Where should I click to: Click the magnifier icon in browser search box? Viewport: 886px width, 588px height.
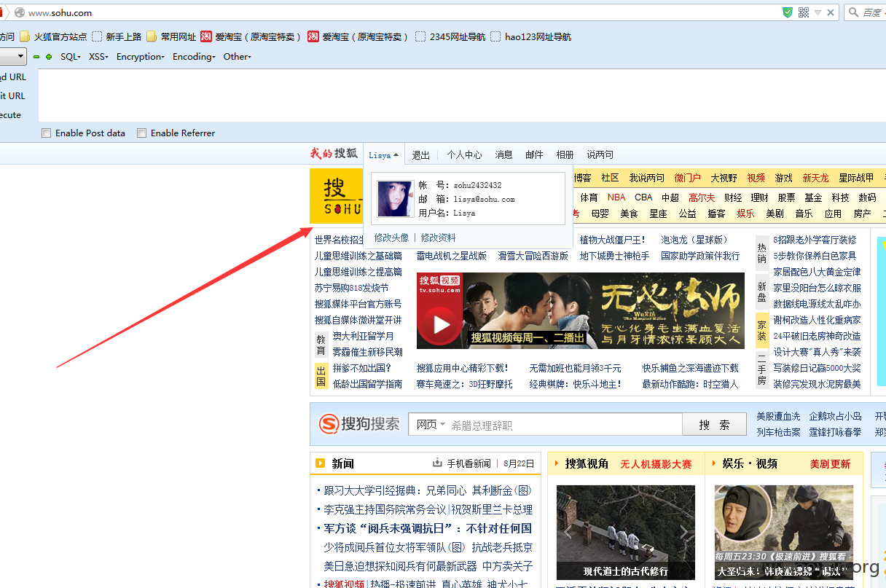(x=853, y=12)
